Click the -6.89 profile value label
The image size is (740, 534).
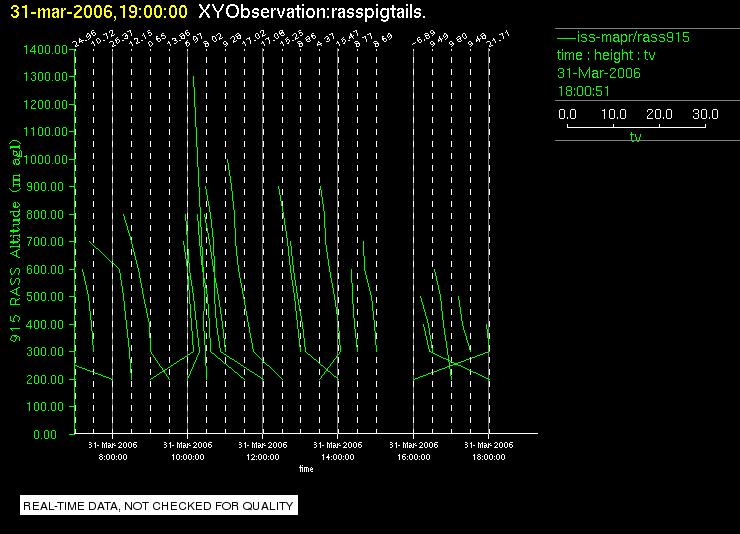point(423,39)
